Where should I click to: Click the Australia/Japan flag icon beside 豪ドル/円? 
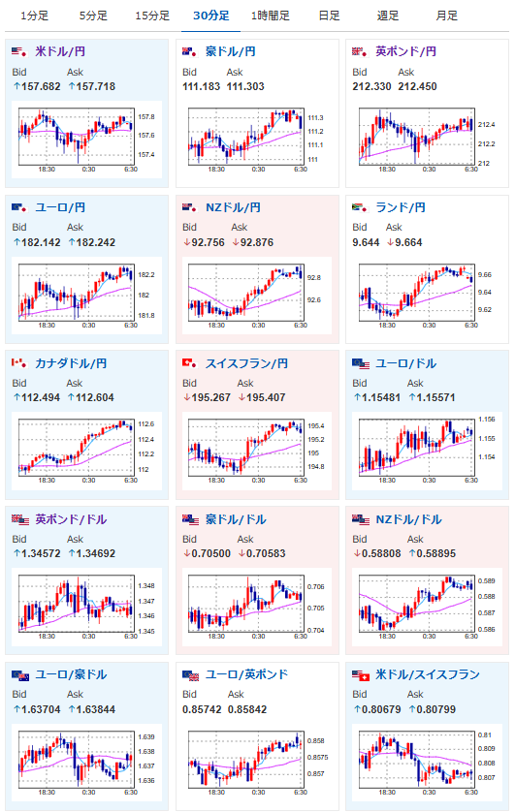coord(190,51)
